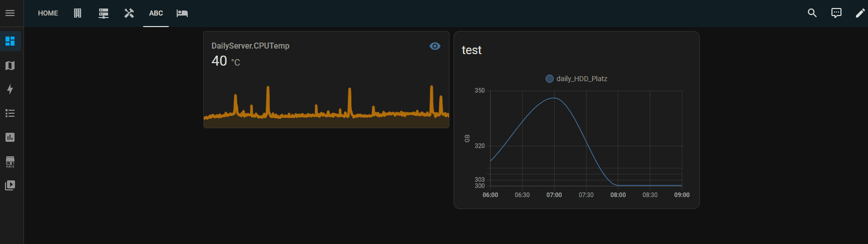The image size is (868, 244).
Task: Open the Energy lightning bolt icon
Action: click(x=10, y=89)
